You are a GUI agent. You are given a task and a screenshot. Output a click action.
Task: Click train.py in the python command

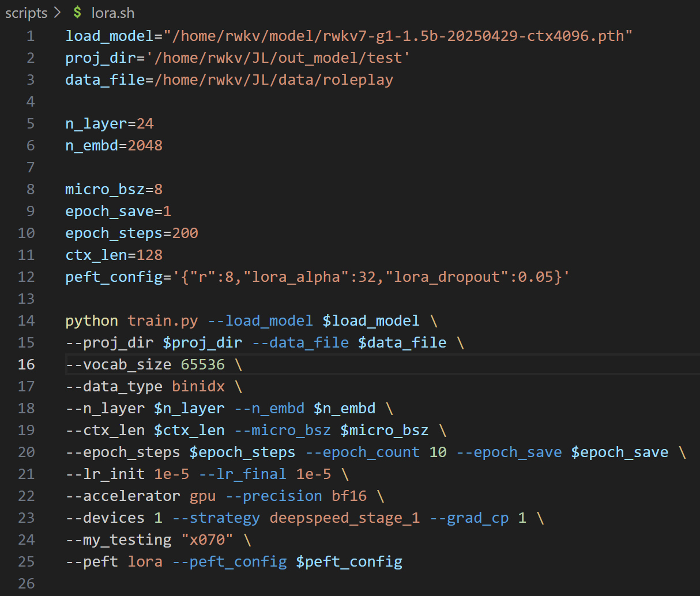pyautogui.click(x=162, y=320)
